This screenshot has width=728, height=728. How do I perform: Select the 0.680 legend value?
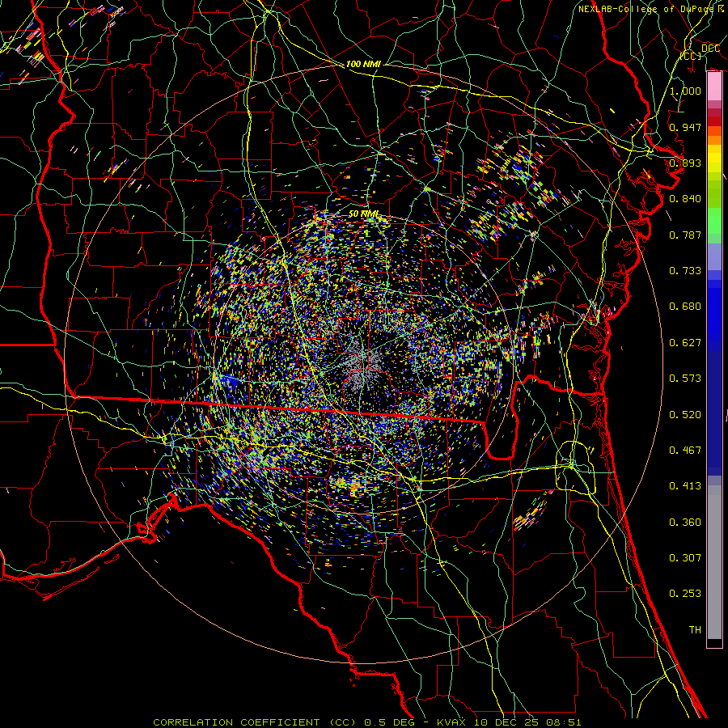pos(685,307)
